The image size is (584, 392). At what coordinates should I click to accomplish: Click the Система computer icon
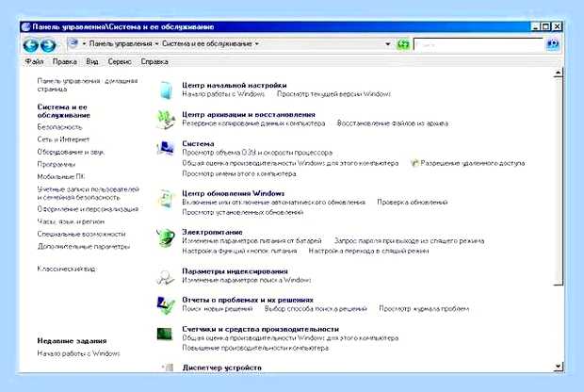click(x=166, y=148)
